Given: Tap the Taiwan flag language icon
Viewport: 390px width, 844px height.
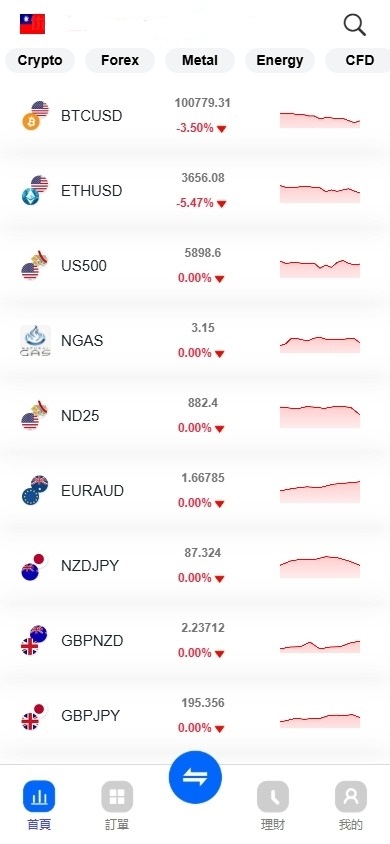Looking at the screenshot, I should (x=32, y=24).
